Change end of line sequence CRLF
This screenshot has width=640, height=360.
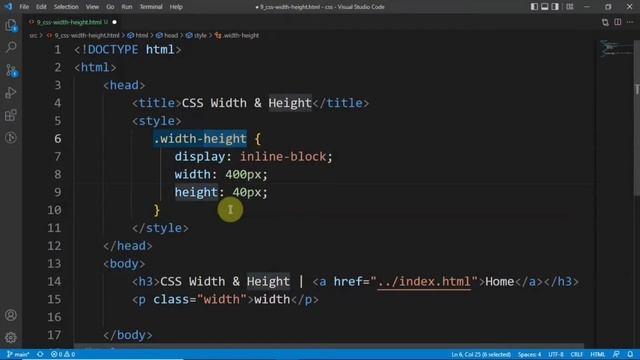tap(577, 354)
